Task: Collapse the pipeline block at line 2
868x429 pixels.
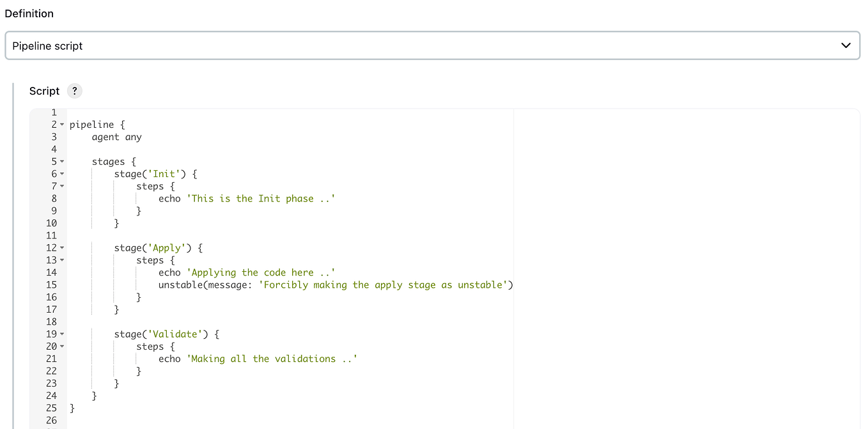Action: (61, 124)
